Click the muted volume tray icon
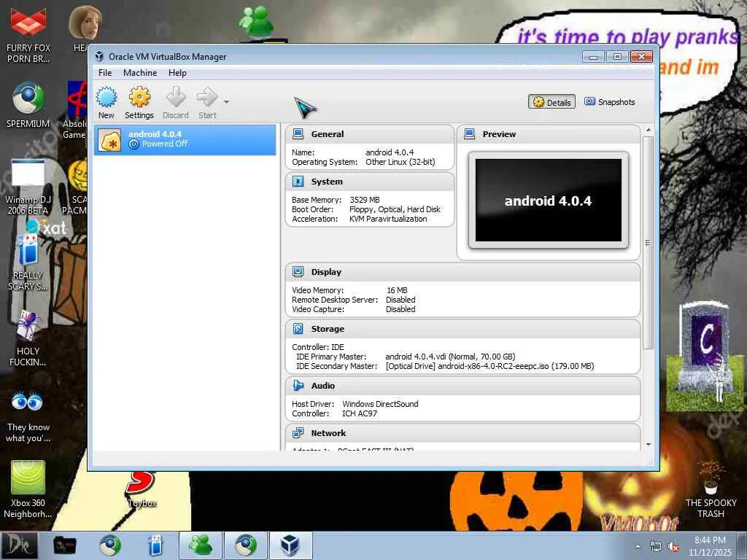Image resolution: width=747 pixels, height=560 pixels. pos(673,547)
